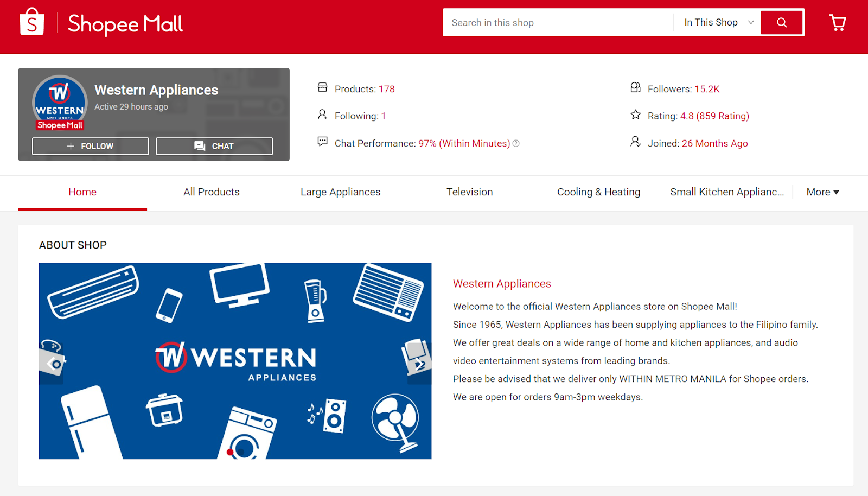Open the In This Shop search scope dropdown
Viewport: 868px width, 496px height.
pyautogui.click(x=719, y=22)
